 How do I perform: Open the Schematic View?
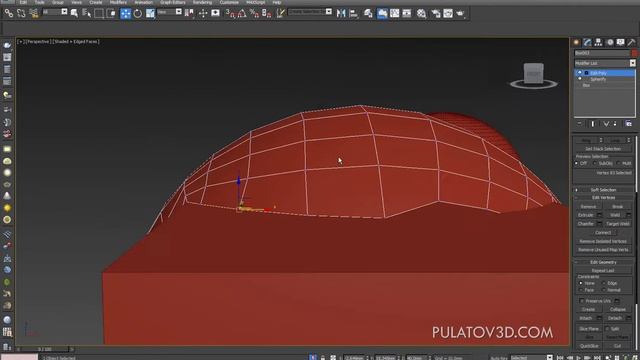407,13
